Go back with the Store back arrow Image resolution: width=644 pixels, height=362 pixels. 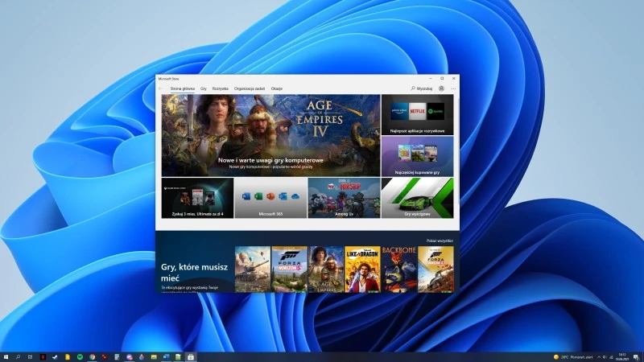click(160, 88)
